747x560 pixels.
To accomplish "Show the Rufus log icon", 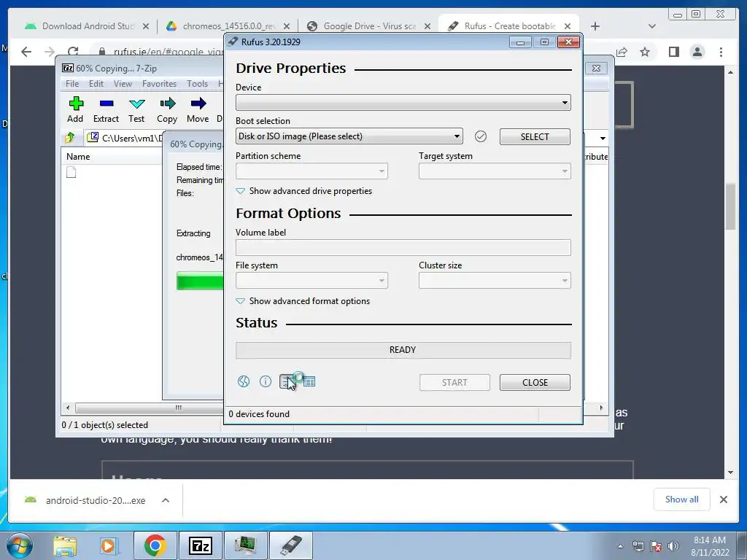I will click(309, 381).
